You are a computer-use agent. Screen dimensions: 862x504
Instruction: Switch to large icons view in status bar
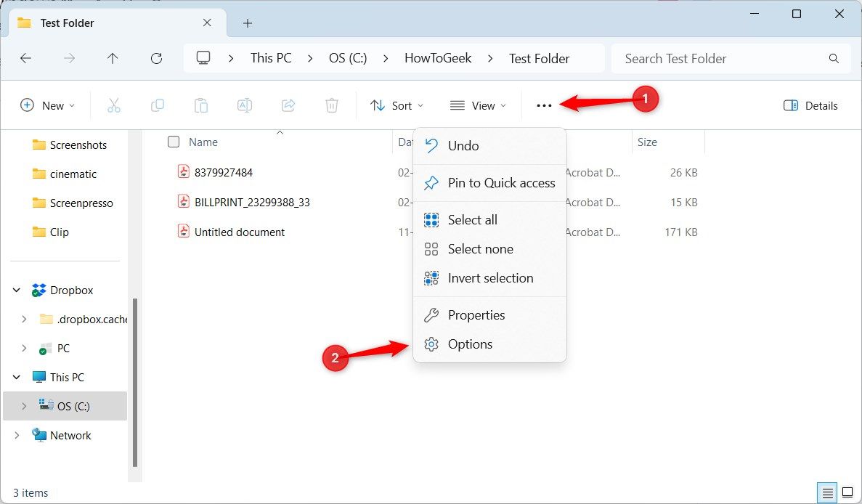[x=847, y=492]
